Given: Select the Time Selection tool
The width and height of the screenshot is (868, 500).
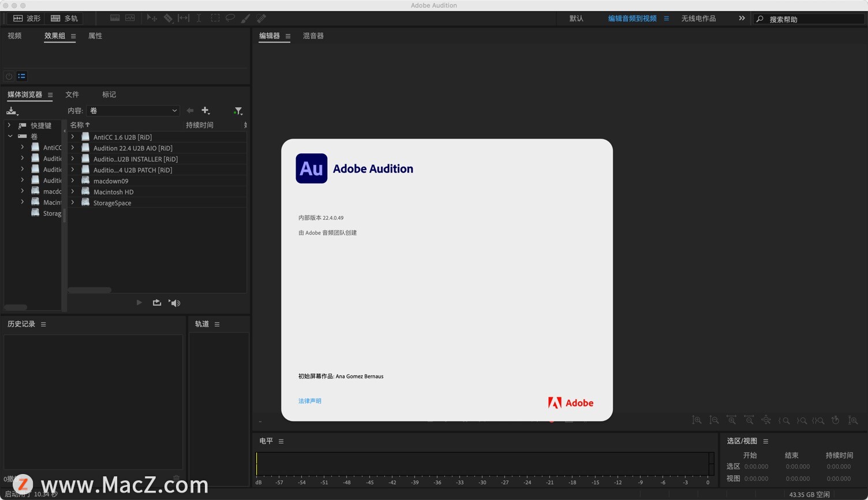Looking at the screenshot, I should pos(199,18).
